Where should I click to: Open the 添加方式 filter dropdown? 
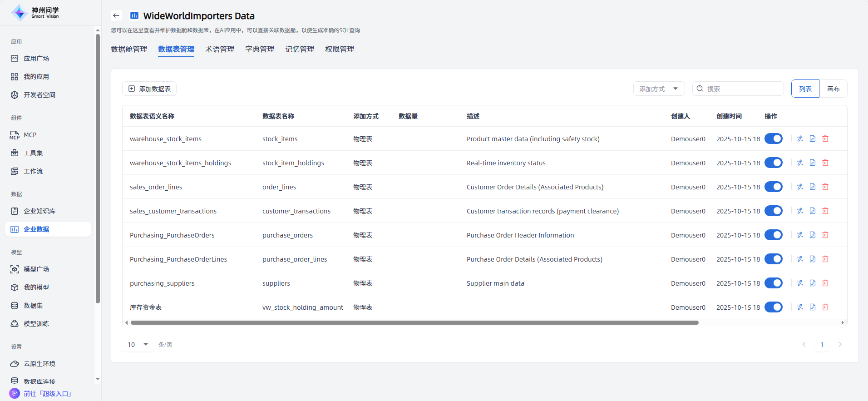[x=658, y=89]
